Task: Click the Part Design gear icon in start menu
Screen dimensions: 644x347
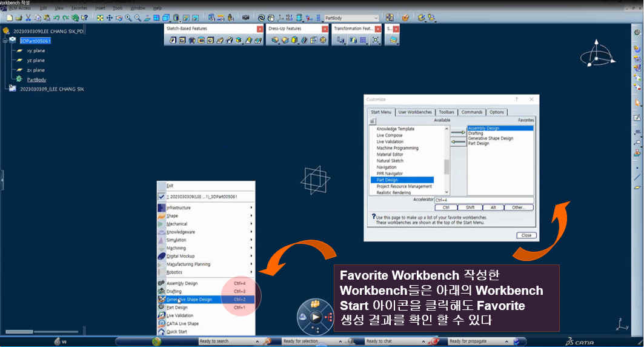Action: (x=161, y=307)
